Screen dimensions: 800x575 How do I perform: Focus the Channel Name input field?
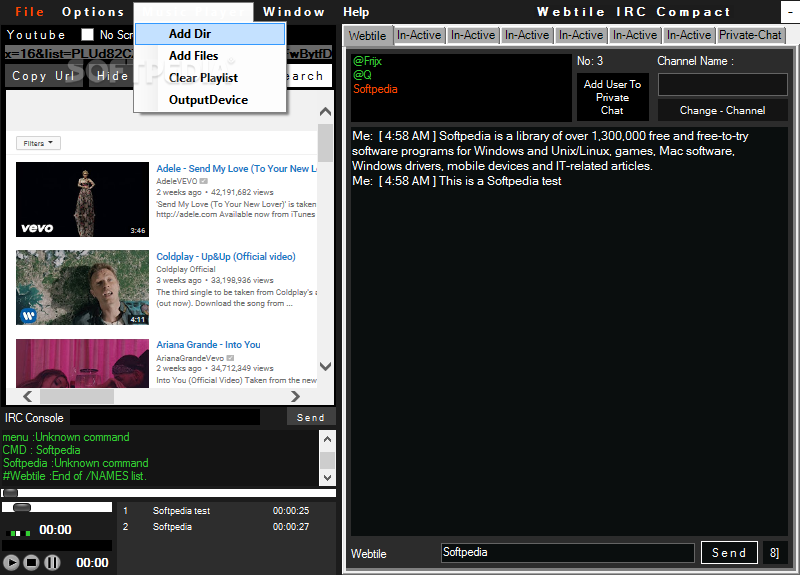pos(722,84)
